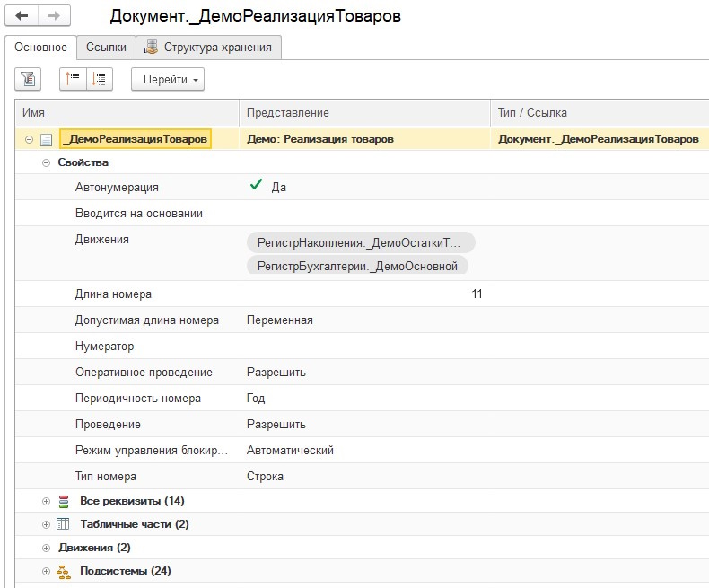Click the Да value for Автонумерация
This screenshot has height=588, width=709.
click(278, 188)
